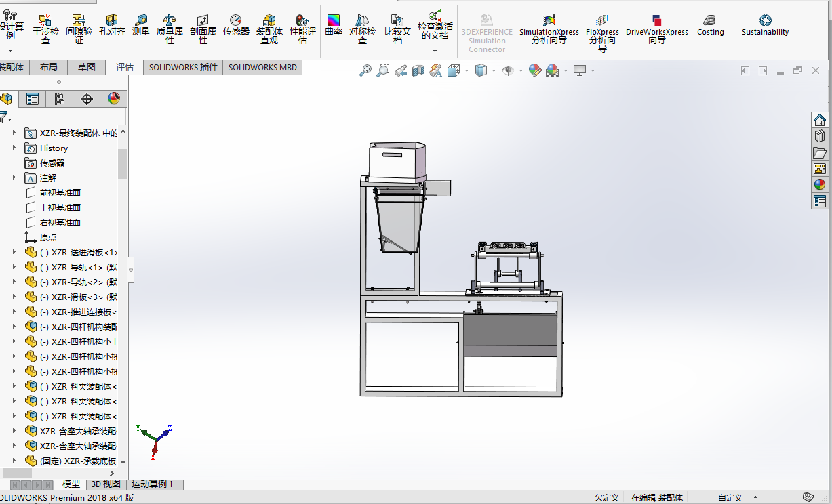Show the FeatureManager design tree tab
This screenshot has width=832, height=504.
(6, 99)
